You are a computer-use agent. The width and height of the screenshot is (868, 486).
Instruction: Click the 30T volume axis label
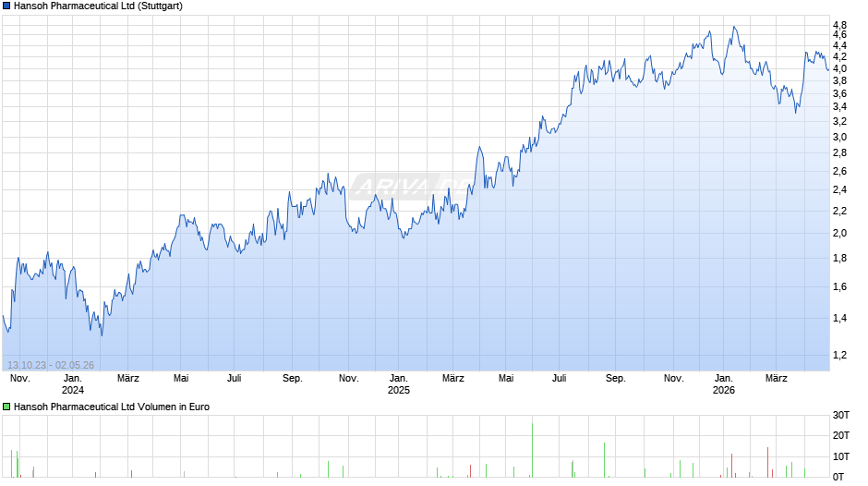[841, 415]
